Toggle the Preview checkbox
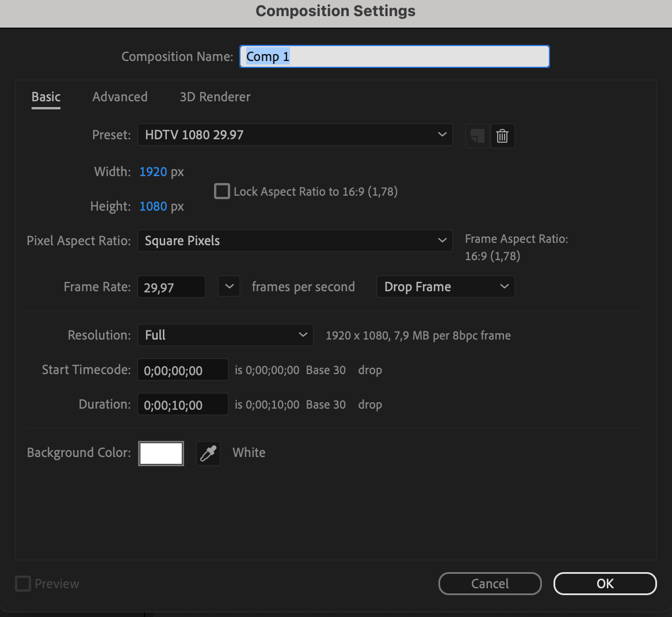Screen dimensions: 672x617 [x=23, y=584]
